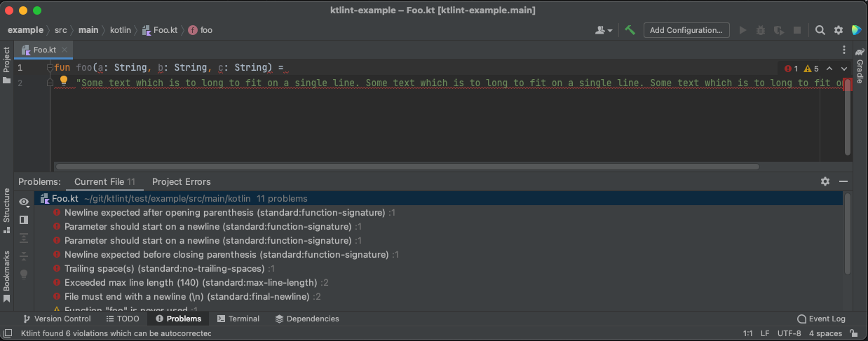Click the fold end marker on line 2
868x341 pixels.
(x=50, y=82)
